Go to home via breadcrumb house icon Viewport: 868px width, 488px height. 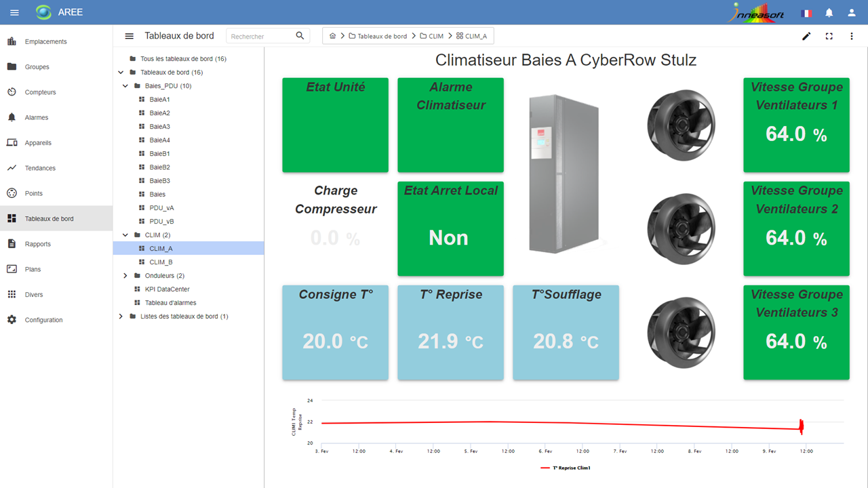click(332, 36)
